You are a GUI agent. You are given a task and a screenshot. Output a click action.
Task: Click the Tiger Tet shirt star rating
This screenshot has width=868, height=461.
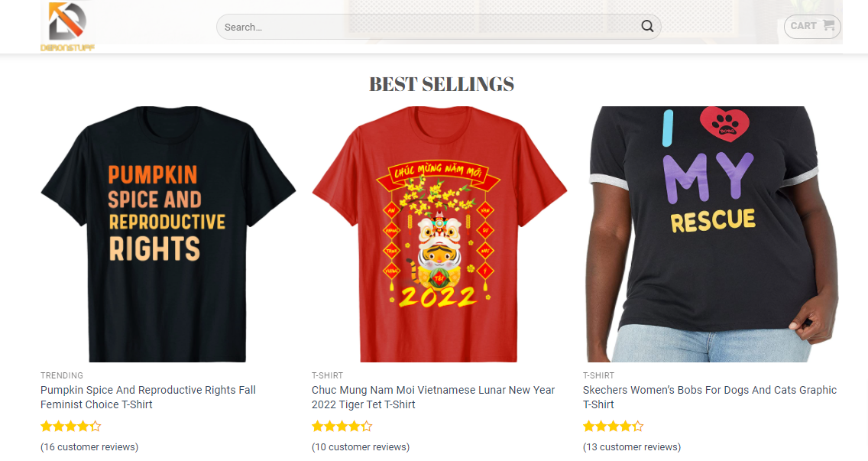(342, 426)
